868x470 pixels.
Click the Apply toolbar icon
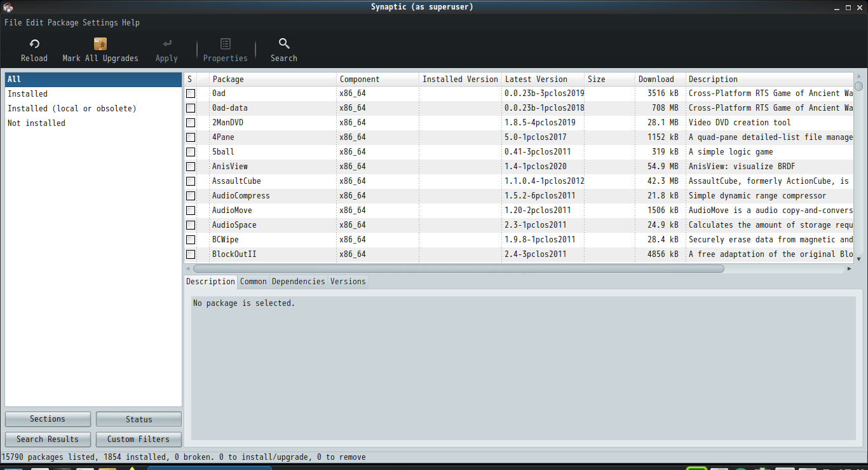point(166,44)
